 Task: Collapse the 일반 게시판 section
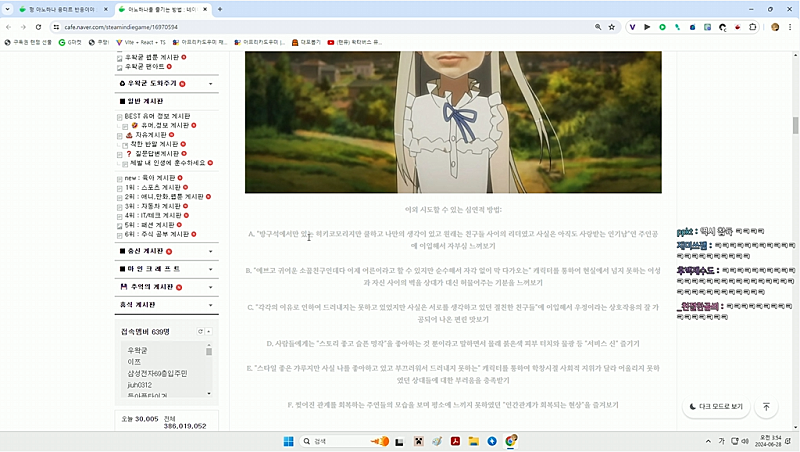(x=211, y=101)
